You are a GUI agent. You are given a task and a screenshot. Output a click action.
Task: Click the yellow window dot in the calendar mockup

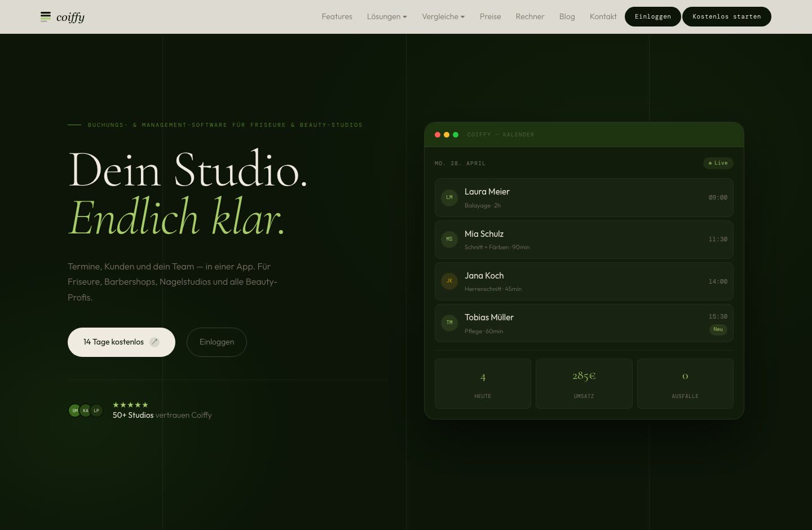click(447, 135)
